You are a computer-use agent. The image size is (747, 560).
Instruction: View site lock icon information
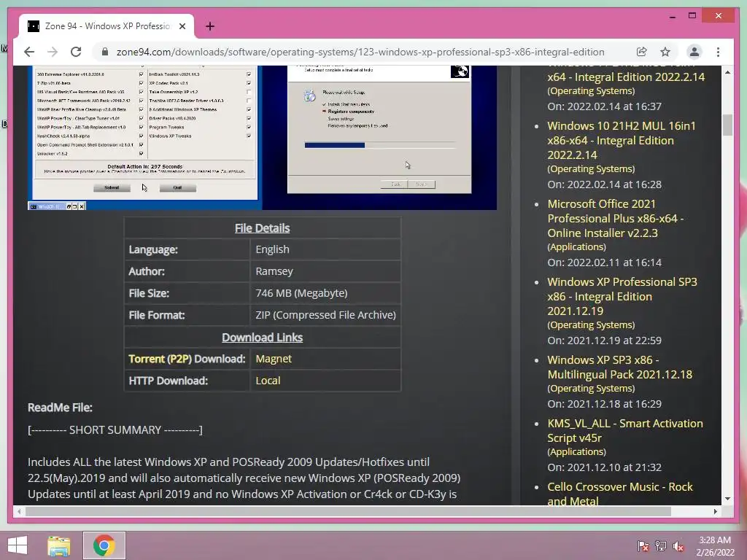coord(105,52)
